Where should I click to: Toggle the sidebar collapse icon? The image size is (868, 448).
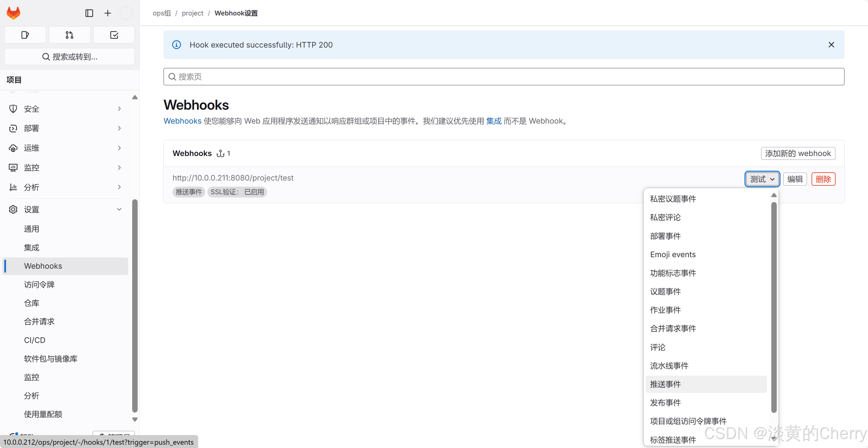[89, 13]
